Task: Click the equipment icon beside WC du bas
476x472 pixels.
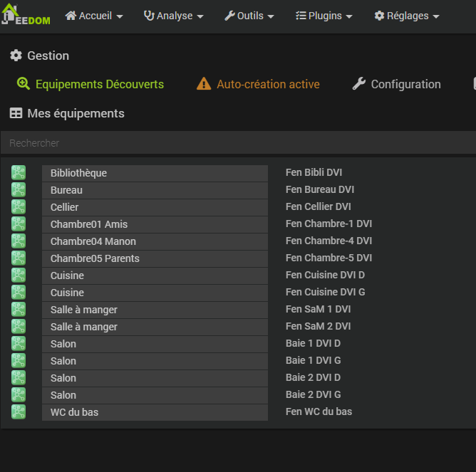Action: (x=19, y=412)
